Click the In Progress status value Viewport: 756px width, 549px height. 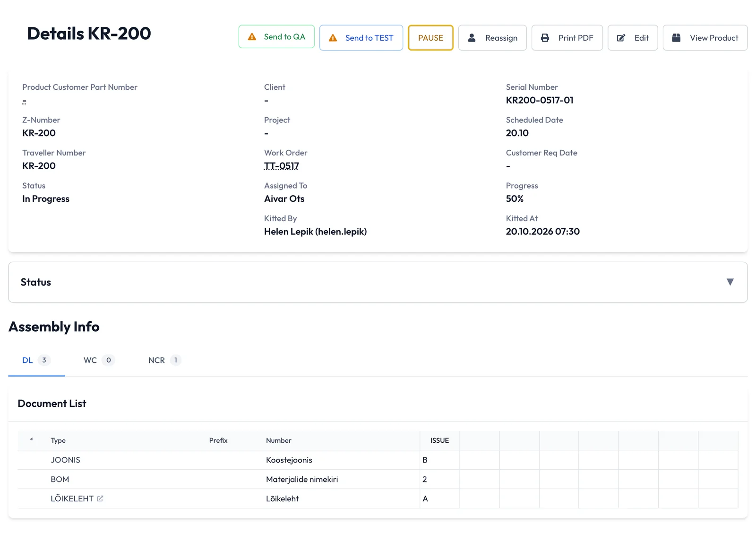click(46, 199)
